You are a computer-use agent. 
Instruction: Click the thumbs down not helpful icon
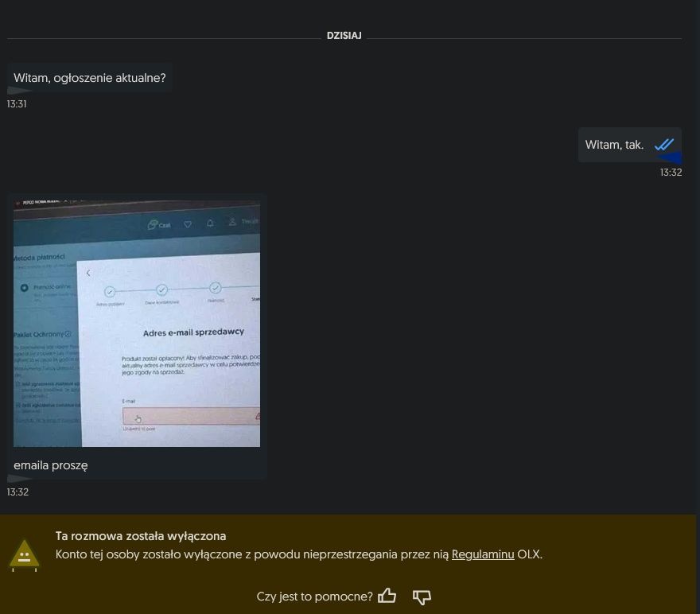[x=422, y=597]
